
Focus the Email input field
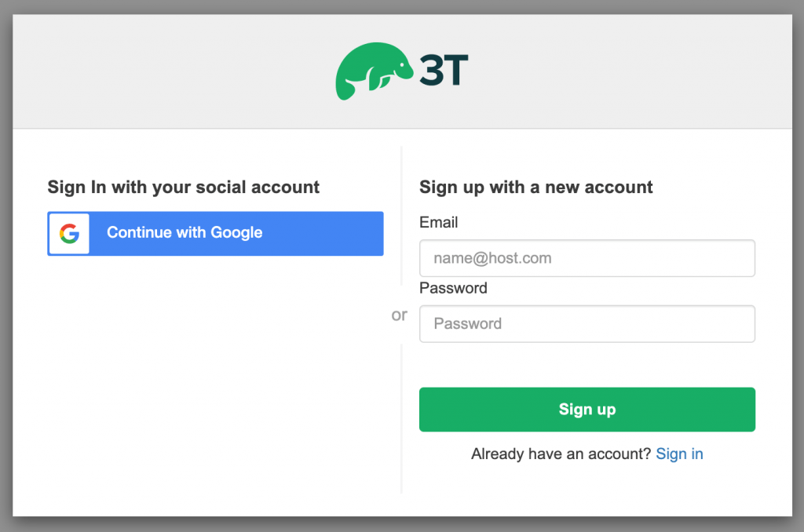tap(587, 258)
